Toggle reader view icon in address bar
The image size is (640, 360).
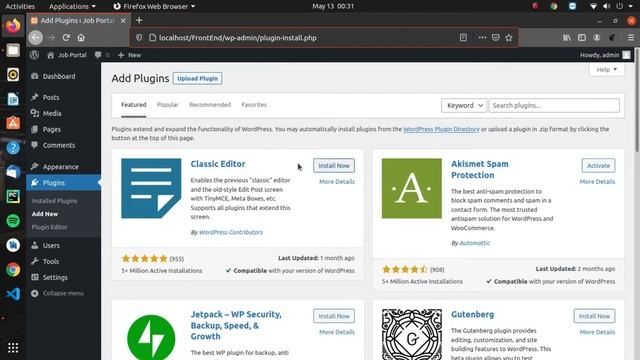point(463,38)
